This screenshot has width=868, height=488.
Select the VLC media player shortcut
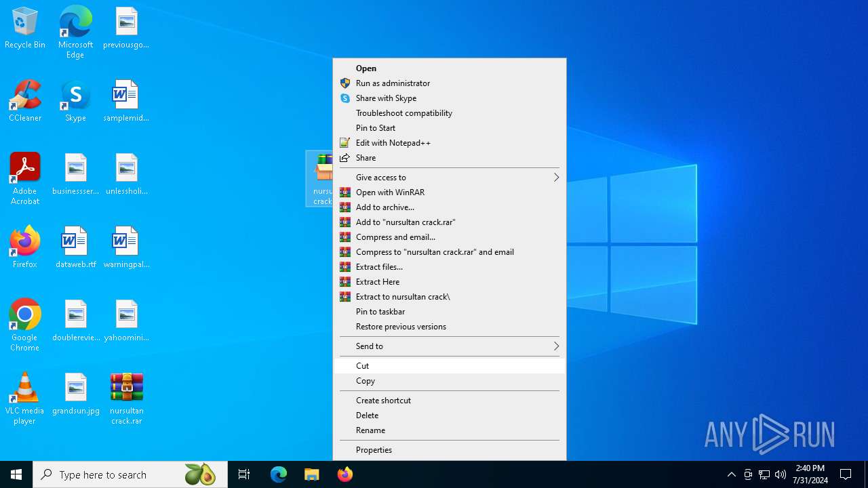click(x=25, y=399)
